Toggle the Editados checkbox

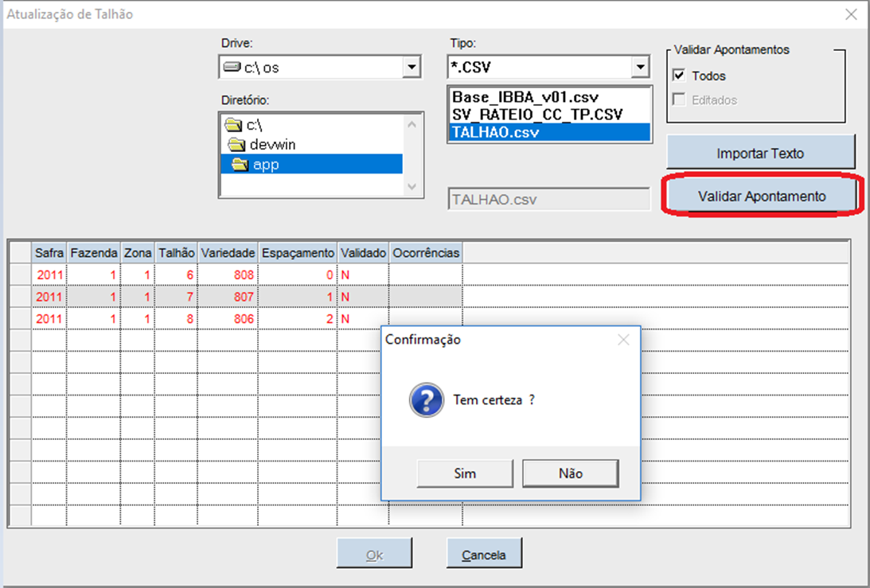679,100
